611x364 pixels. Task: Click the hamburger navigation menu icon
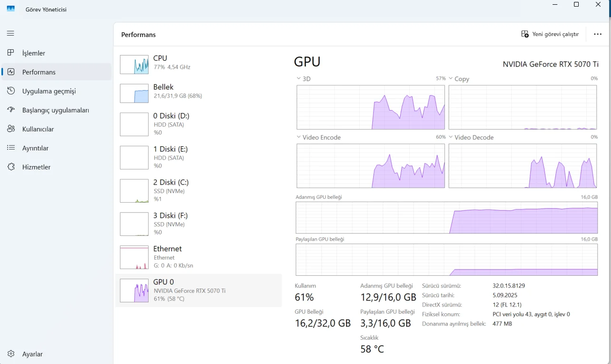10,33
